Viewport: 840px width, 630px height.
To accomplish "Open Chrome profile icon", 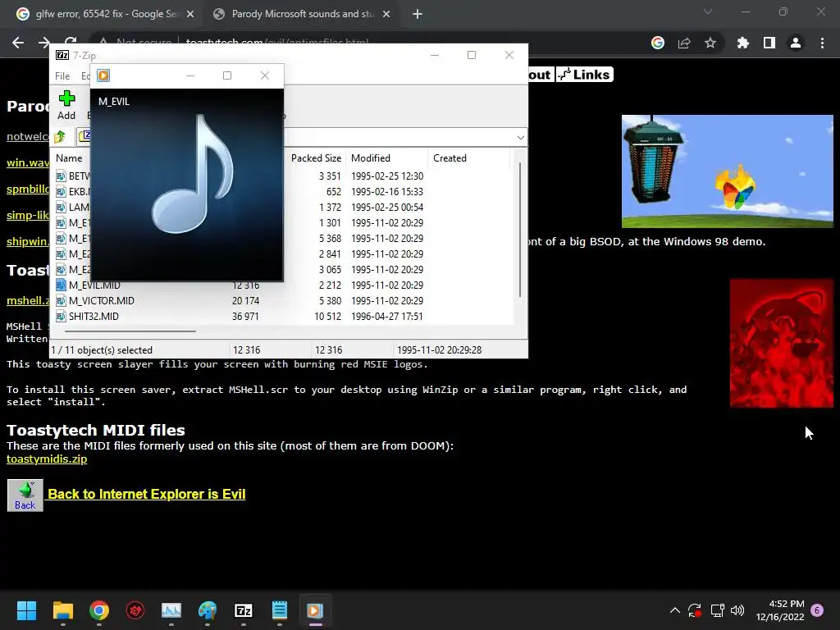I will 796,43.
